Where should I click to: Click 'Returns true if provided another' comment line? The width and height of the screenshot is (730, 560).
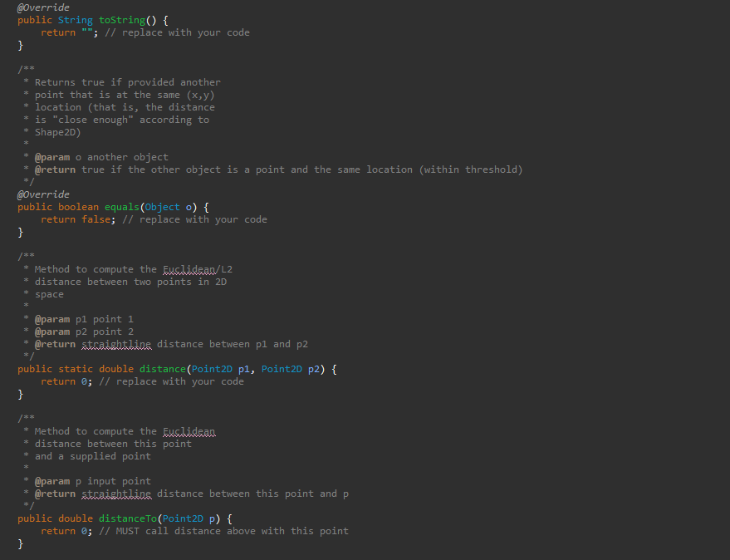[128, 82]
